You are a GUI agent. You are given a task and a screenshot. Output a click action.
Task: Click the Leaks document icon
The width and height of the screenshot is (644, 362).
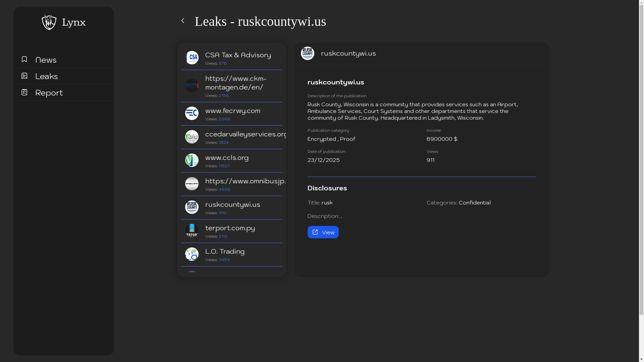24,76
